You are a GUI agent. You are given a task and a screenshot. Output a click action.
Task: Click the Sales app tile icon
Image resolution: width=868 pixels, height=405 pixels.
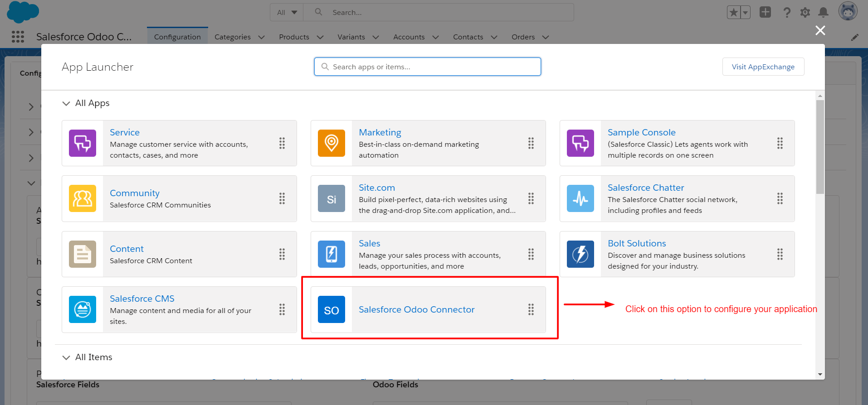point(331,254)
